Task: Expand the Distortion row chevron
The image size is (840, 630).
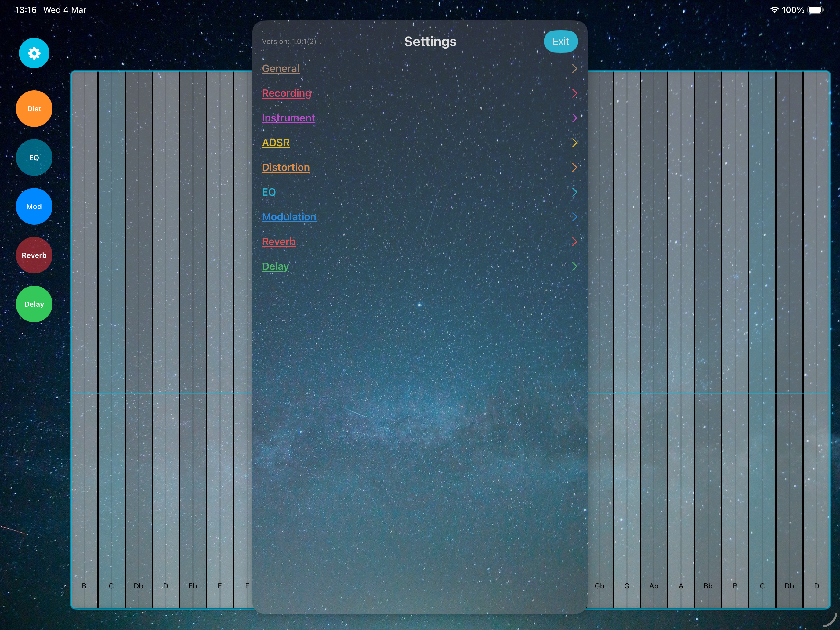Action: 574,167
